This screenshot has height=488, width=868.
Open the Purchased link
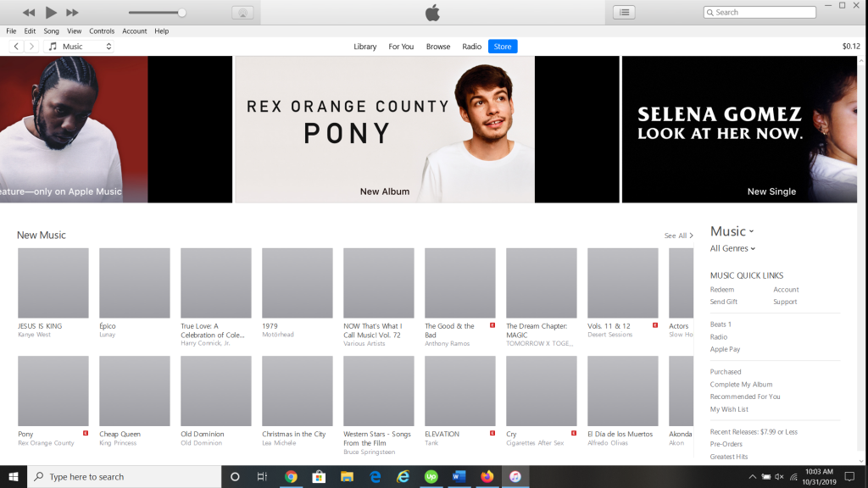(x=726, y=372)
